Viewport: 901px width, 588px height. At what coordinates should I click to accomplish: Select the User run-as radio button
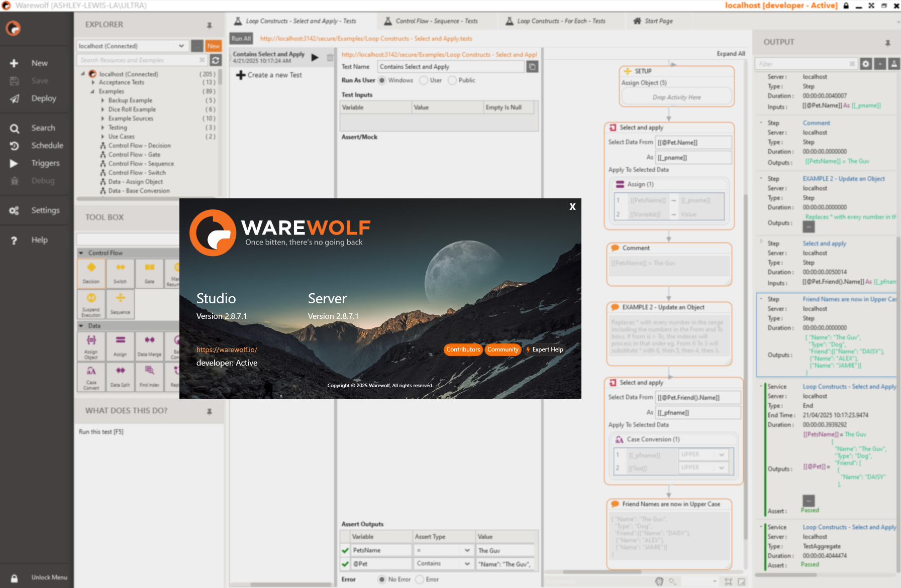[x=424, y=80]
